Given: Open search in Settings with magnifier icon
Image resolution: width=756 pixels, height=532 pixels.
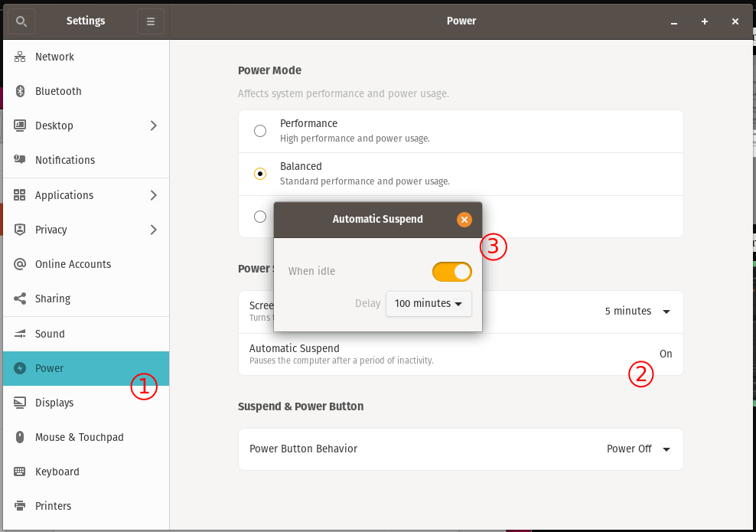Looking at the screenshot, I should (x=21, y=21).
